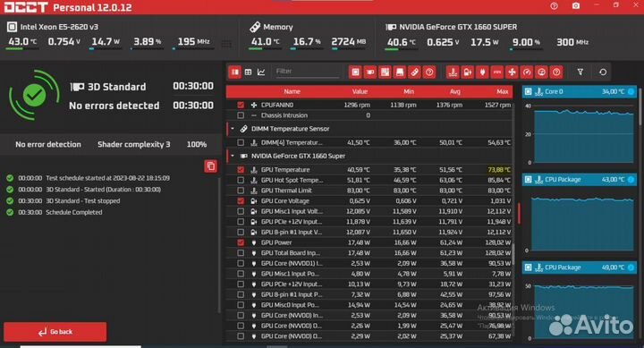Screen dimensions: 644x348
Task: Sort table by the Avg column
Action: [454, 91]
